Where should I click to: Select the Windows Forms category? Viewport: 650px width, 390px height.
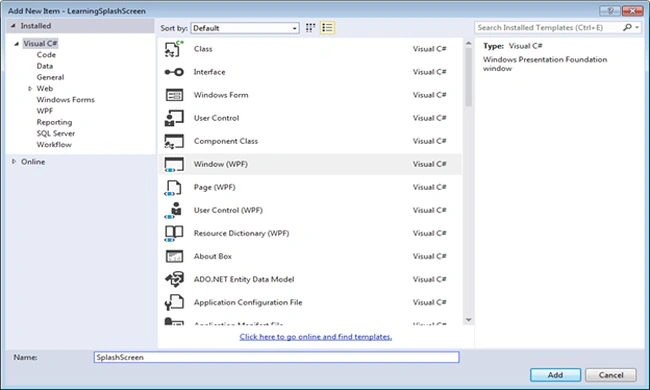click(x=65, y=99)
